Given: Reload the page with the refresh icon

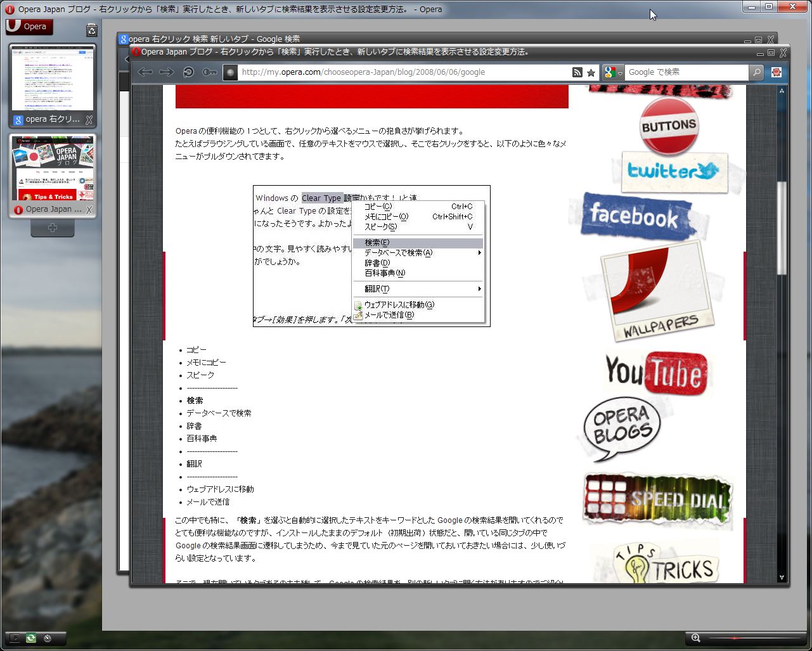Looking at the screenshot, I should pyautogui.click(x=188, y=72).
